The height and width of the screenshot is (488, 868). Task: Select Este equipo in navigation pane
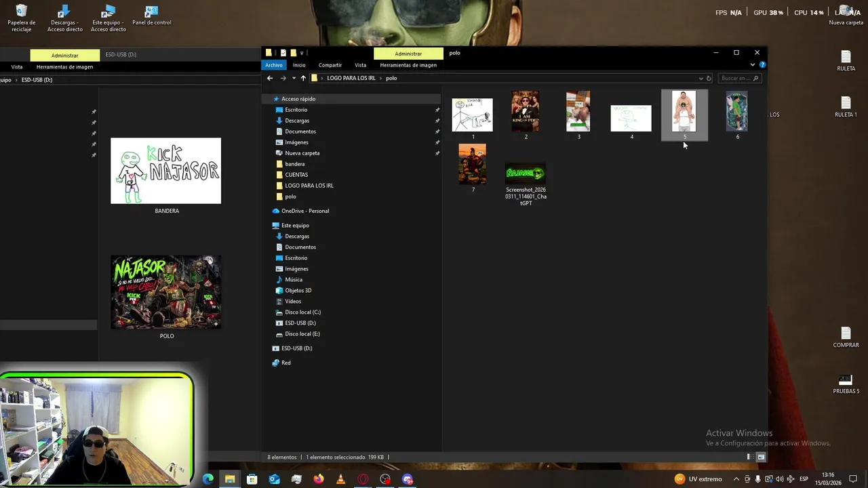[295, 226]
